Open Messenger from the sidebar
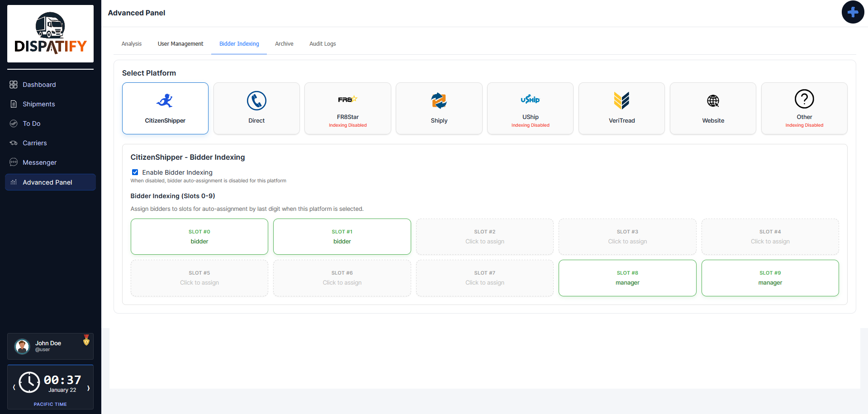This screenshot has height=414, width=868. coord(50,162)
